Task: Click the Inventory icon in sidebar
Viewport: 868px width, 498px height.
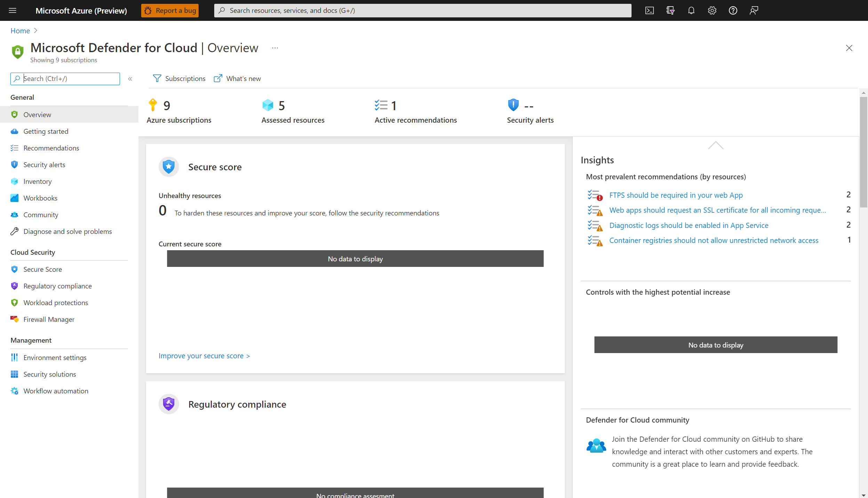Action: point(15,181)
